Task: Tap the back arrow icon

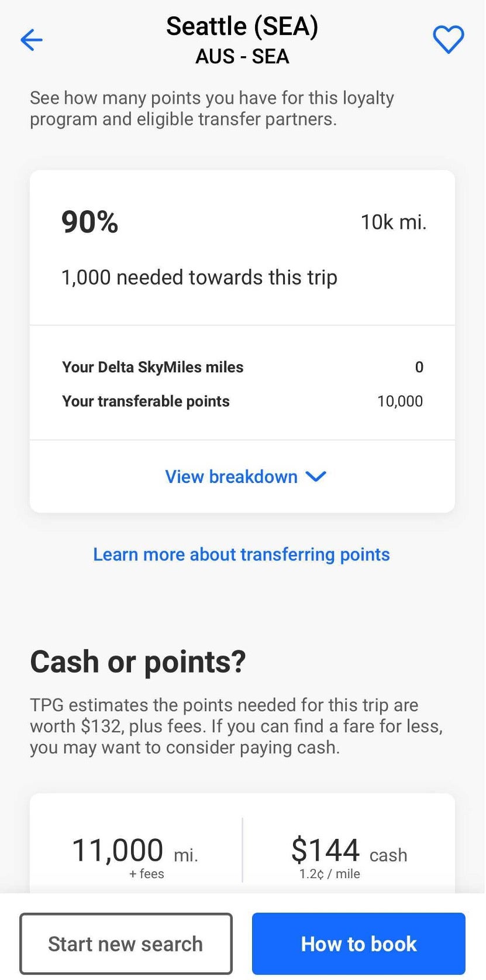Action: click(32, 40)
